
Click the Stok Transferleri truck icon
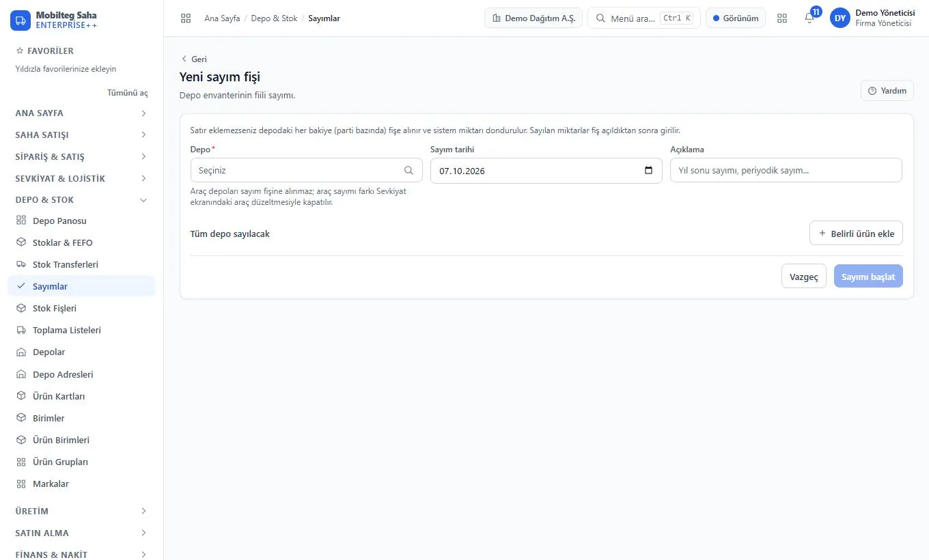[21, 264]
